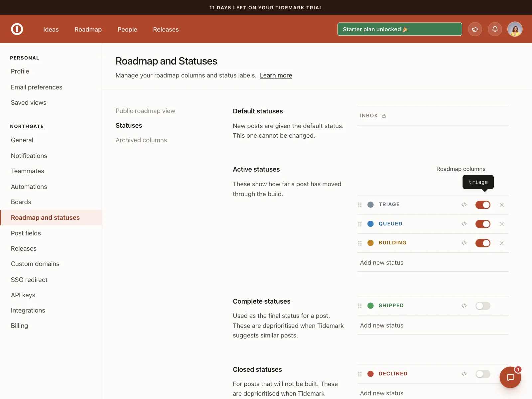Grab the drag handle for QUEUED

click(x=360, y=224)
